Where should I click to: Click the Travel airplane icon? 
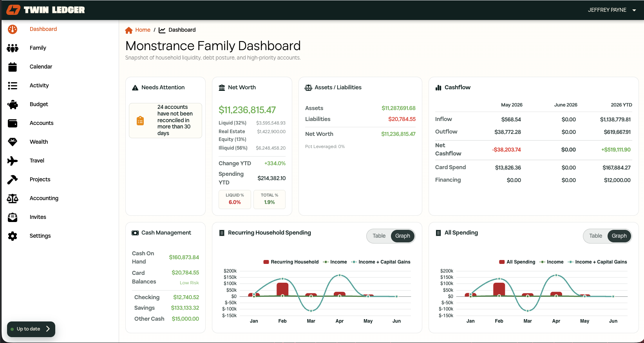[13, 161]
